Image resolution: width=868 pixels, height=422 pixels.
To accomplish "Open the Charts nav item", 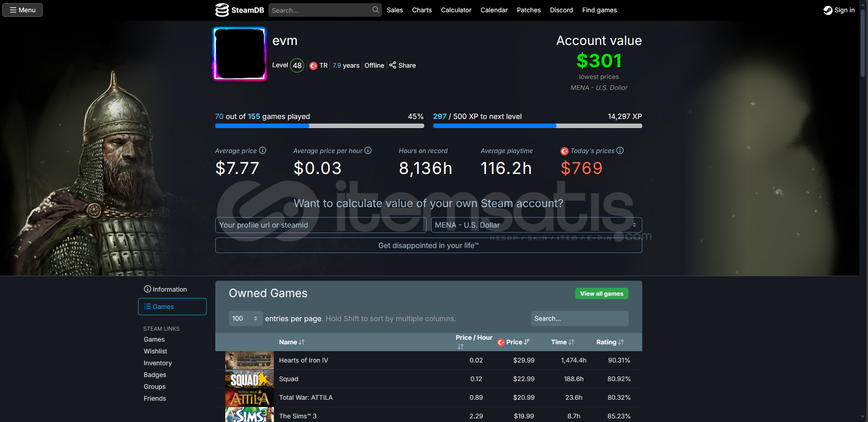I will (422, 10).
